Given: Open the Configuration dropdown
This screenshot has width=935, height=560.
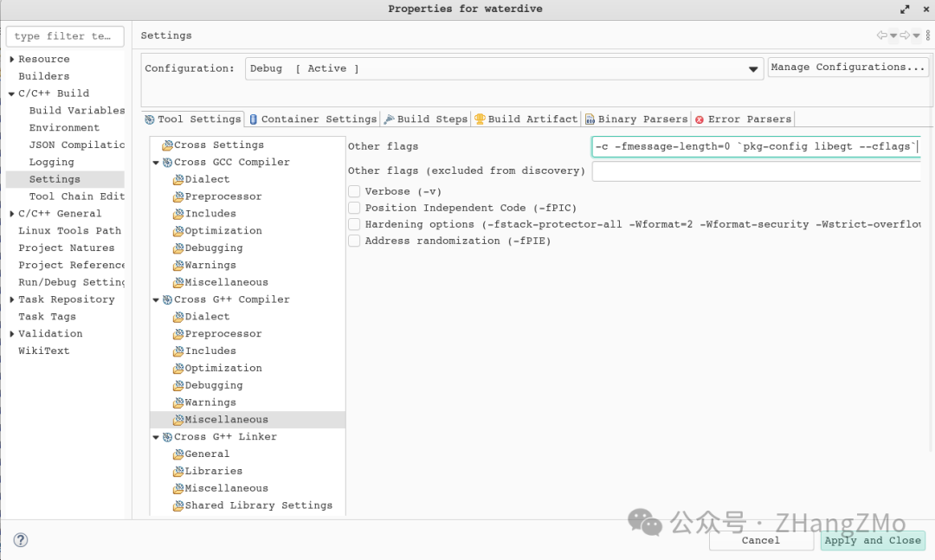Looking at the screenshot, I should coord(504,68).
